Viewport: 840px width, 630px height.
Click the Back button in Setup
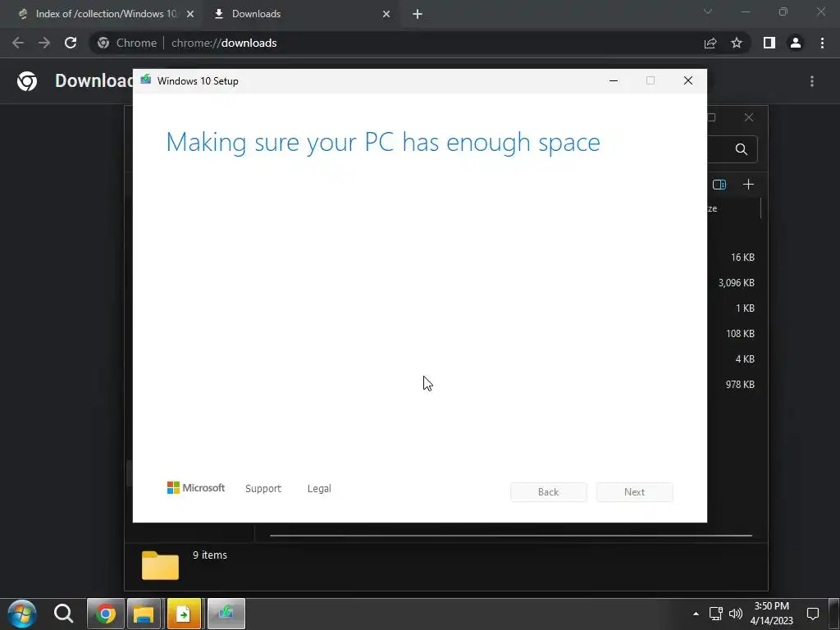click(x=549, y=492)
